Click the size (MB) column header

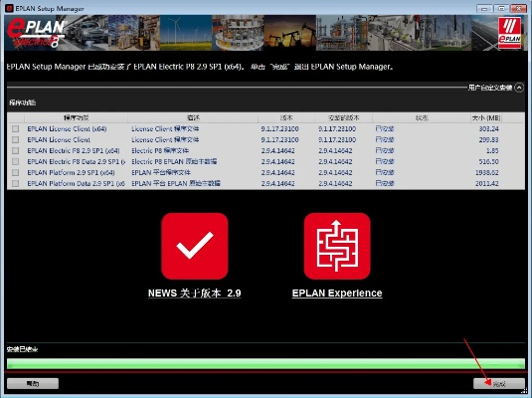point(486,117)
